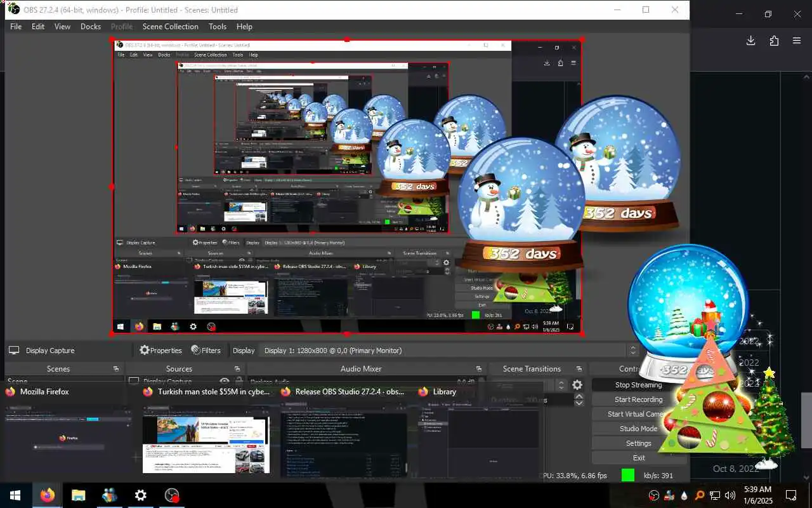Click OBS logo in the title bar
The height and width of the screenshot is (508, 812).
coord(13,9)
